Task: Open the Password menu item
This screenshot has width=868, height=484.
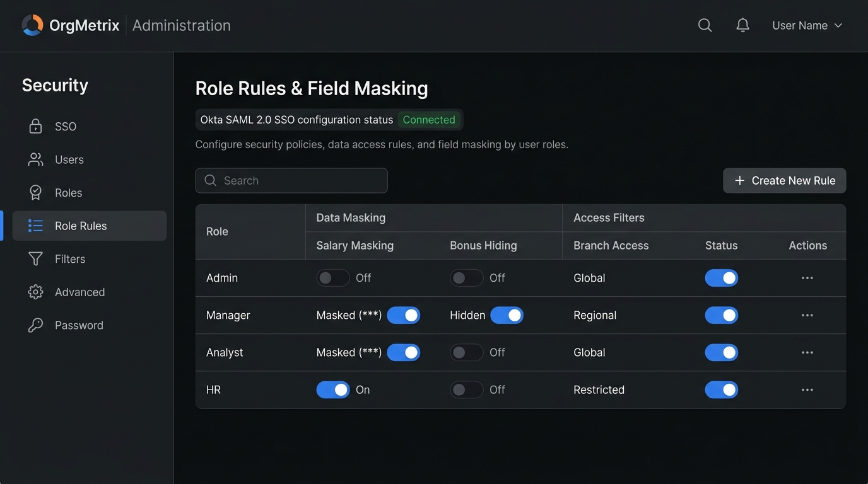Action: tap(90, 325)
